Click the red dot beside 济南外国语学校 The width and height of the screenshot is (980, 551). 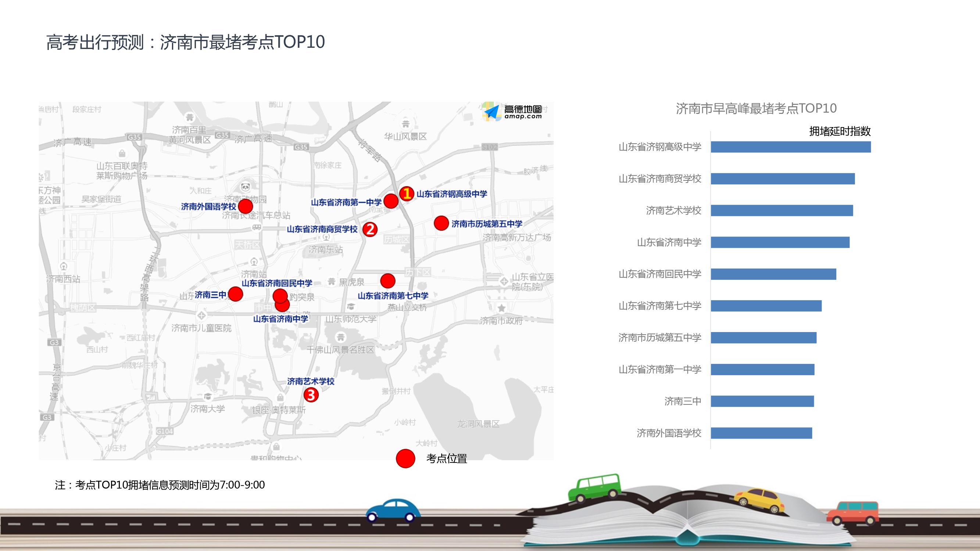pos(245,206)
